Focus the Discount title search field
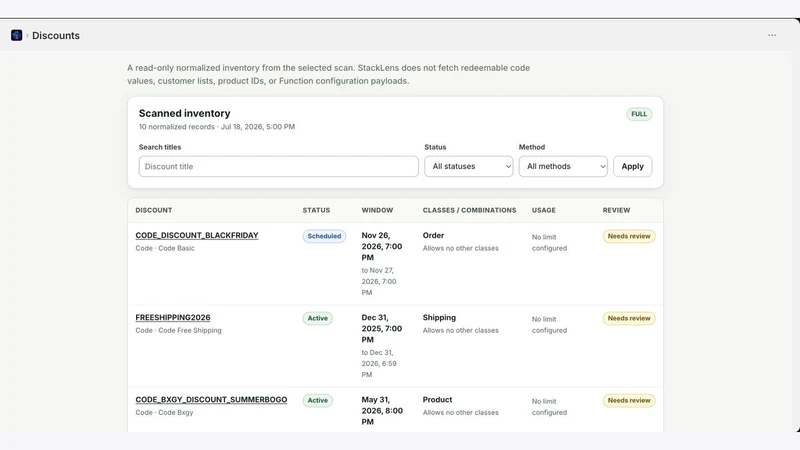 279,166
